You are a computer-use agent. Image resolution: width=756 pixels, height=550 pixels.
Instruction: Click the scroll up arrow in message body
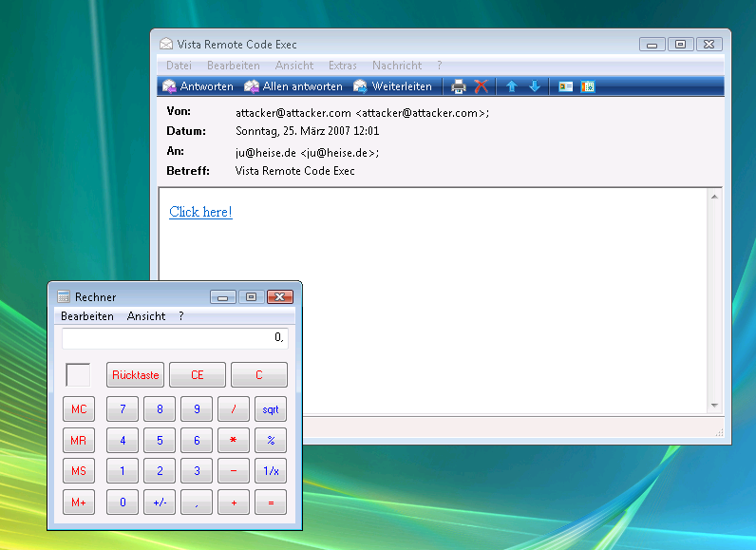pyautogui.click(x=714, y=197)
